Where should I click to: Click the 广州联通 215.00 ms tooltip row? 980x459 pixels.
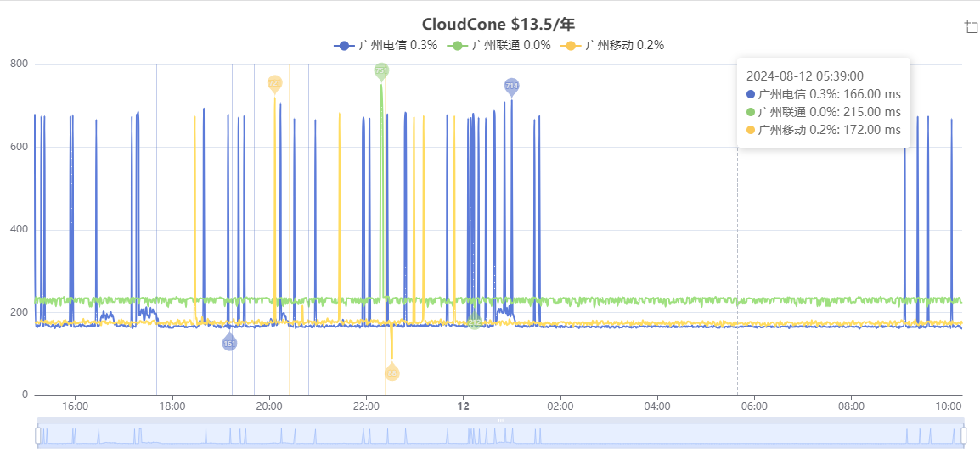coord(823,112)
